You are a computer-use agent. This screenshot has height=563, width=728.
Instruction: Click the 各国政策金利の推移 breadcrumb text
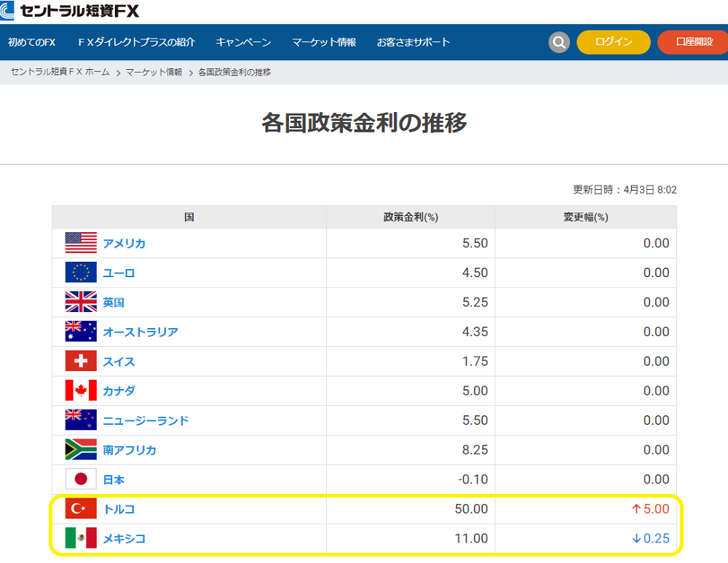click(234, 72)
